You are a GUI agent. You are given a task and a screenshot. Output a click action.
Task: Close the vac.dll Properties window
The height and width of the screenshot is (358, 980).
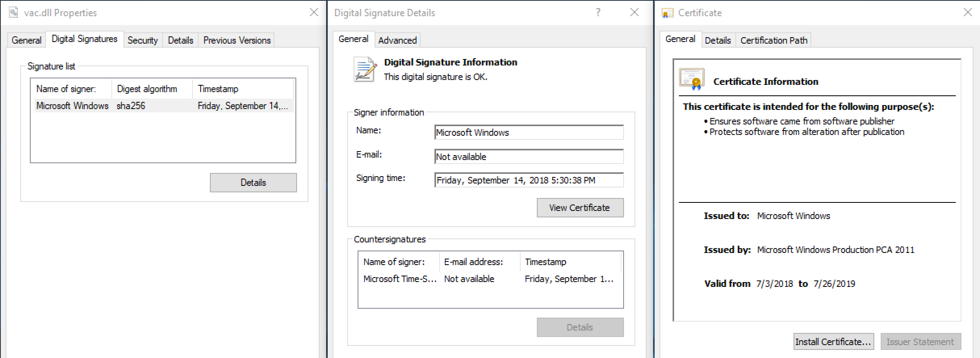(x=314, y=13)
